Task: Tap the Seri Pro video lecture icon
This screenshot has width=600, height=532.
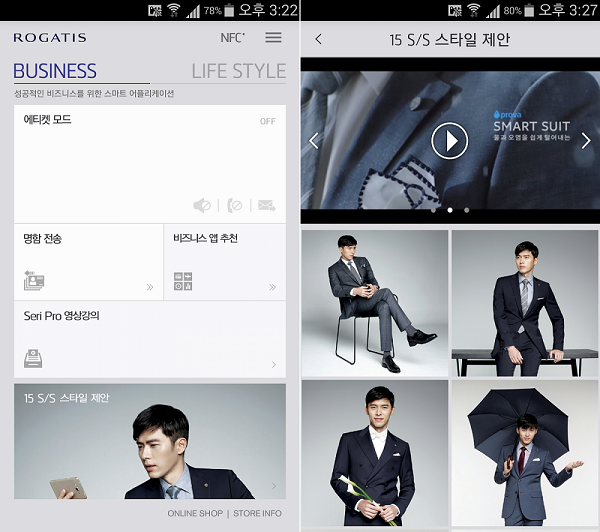Action: [34, 357]
